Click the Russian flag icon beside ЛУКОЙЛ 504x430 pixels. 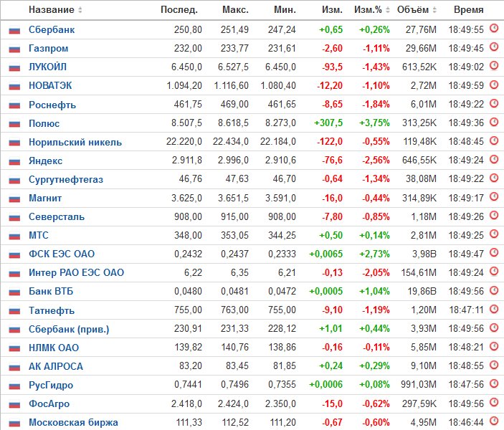point(14,68)
